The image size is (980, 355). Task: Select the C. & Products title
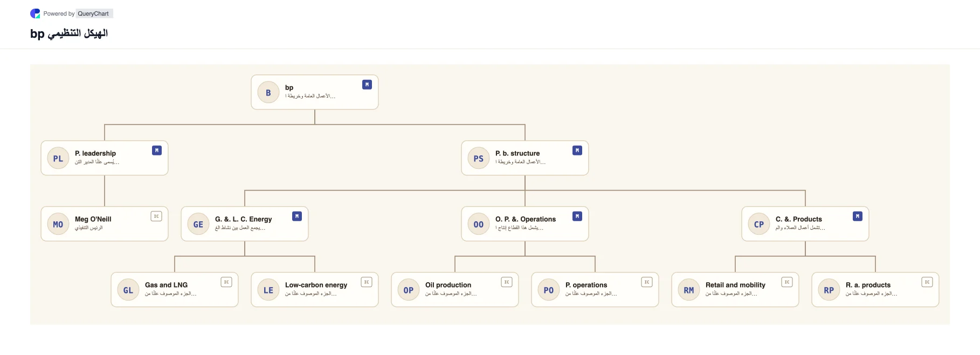click(x=799, y=219)
